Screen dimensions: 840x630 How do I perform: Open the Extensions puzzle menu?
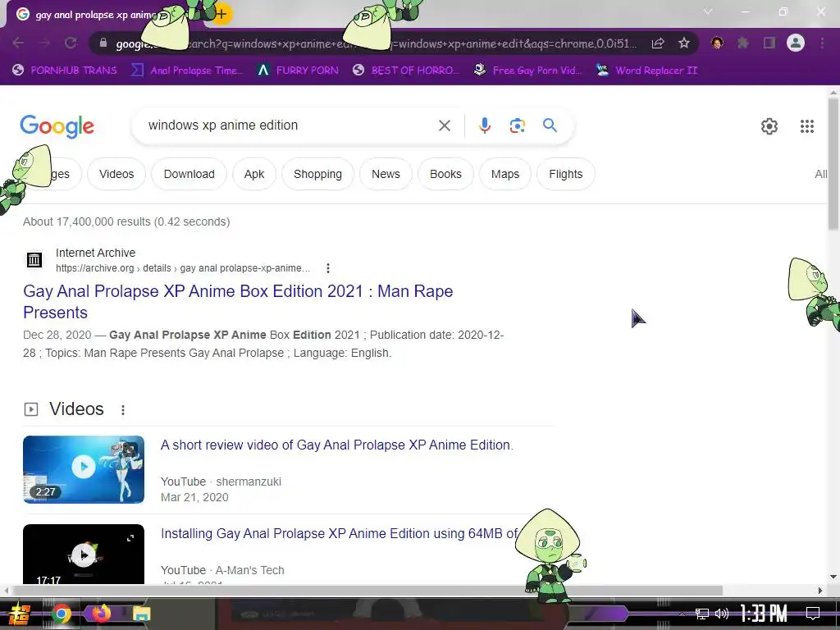click(742, 43)
